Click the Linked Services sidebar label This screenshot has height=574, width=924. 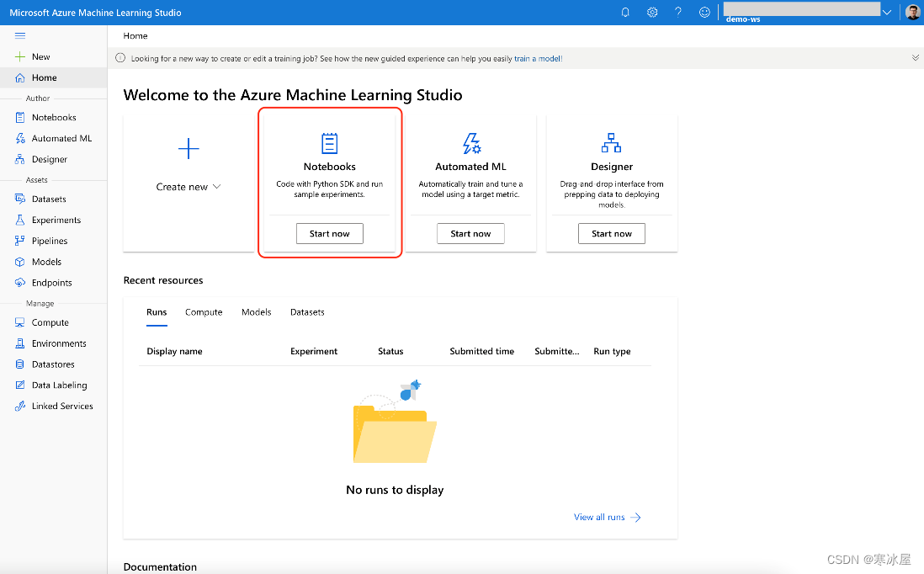(x=62, y=406)
